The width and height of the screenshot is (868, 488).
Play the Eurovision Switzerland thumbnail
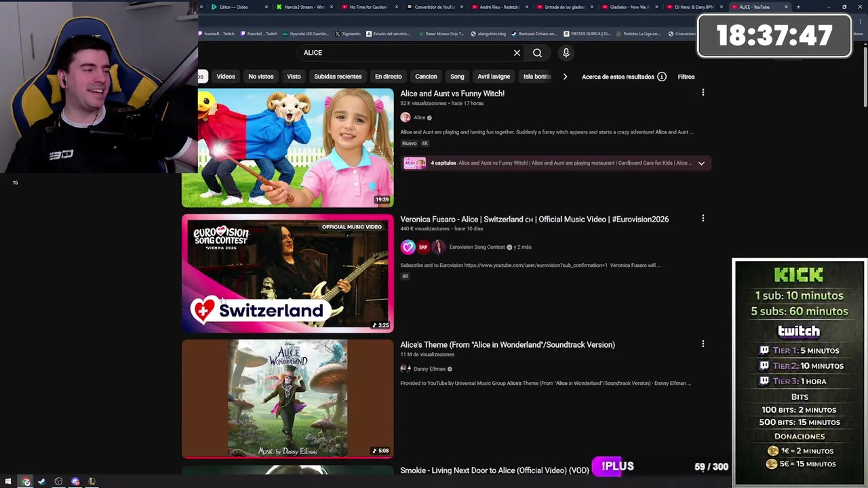[288, 273]
